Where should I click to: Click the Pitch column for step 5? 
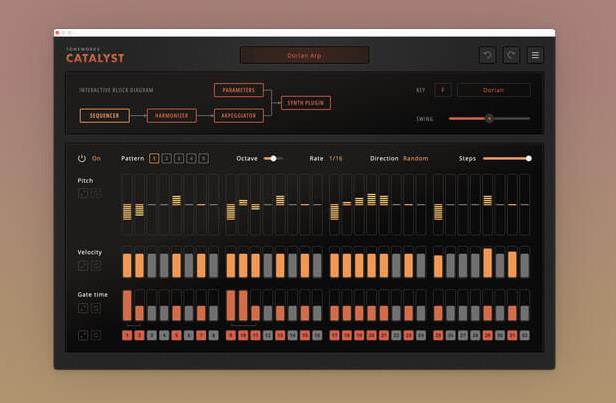pyautogui.click(x=176, y=205)
